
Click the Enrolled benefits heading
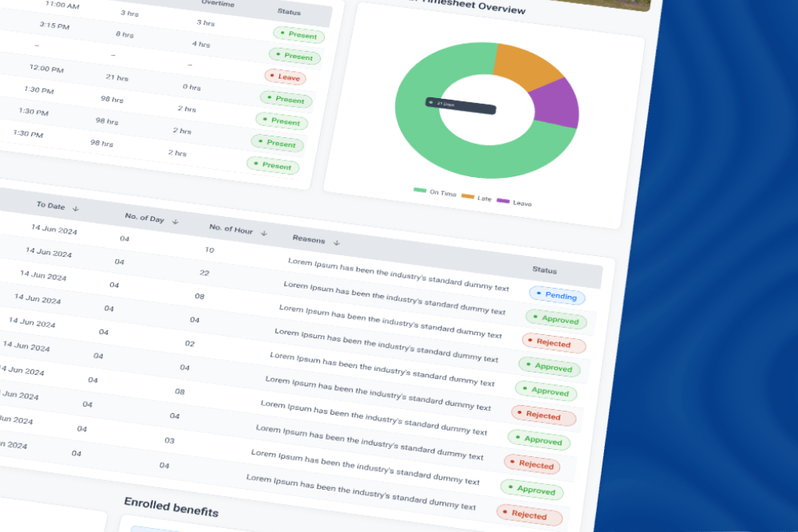(x=172, y=507)
